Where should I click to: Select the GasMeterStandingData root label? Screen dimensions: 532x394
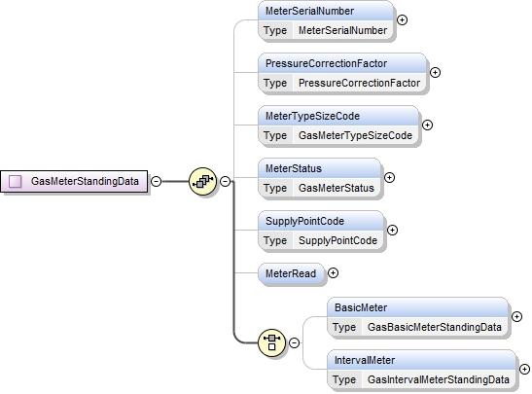85,181
